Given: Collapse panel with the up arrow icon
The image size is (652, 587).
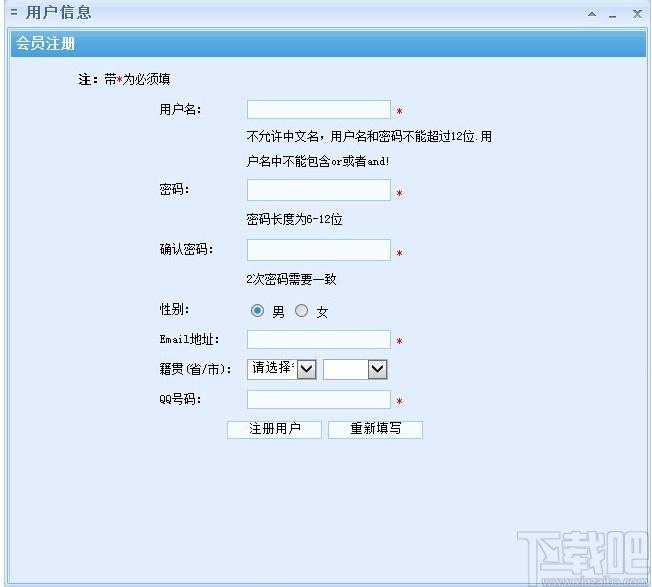Looking at the screenshot, I should (x=592, y=14).
